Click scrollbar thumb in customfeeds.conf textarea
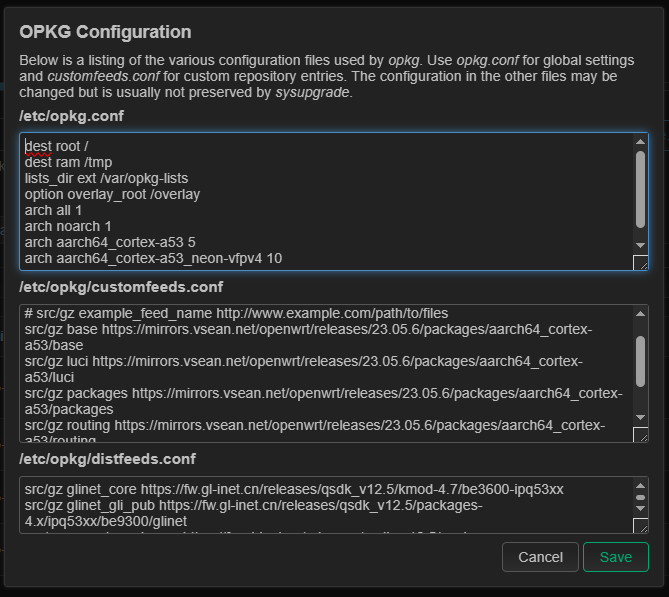The height and width of the screenshot is (597, 669). click(640, 358)
